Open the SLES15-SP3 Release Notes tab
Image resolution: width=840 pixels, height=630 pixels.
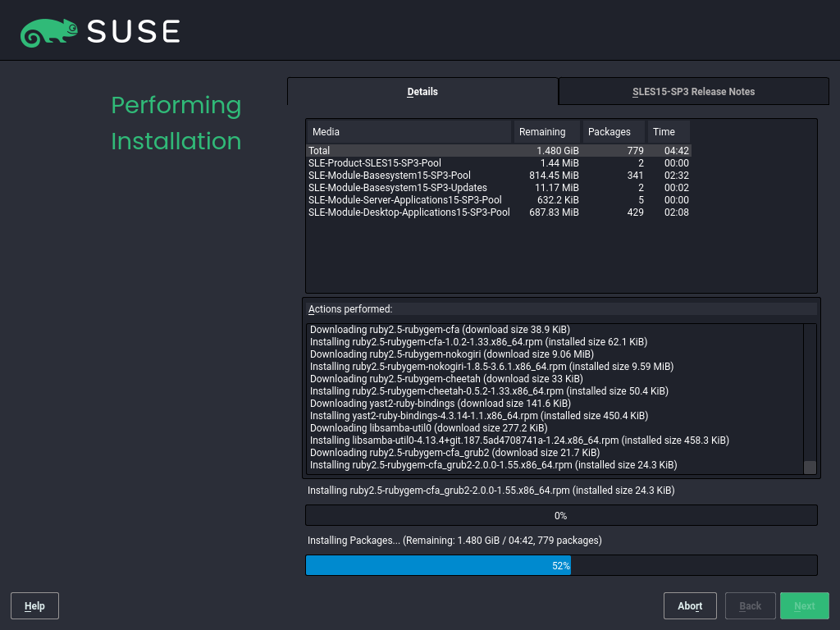coord(693,92)
